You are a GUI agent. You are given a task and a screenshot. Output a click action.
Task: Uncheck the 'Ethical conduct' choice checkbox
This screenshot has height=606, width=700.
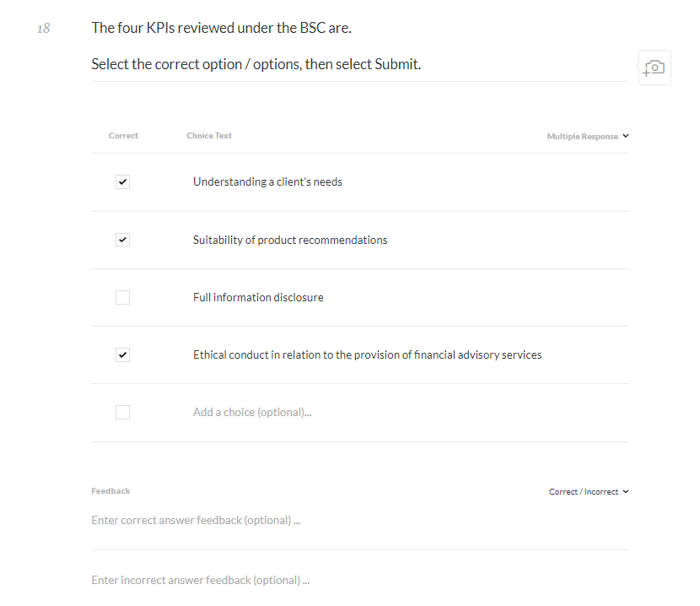click(123, 354)
